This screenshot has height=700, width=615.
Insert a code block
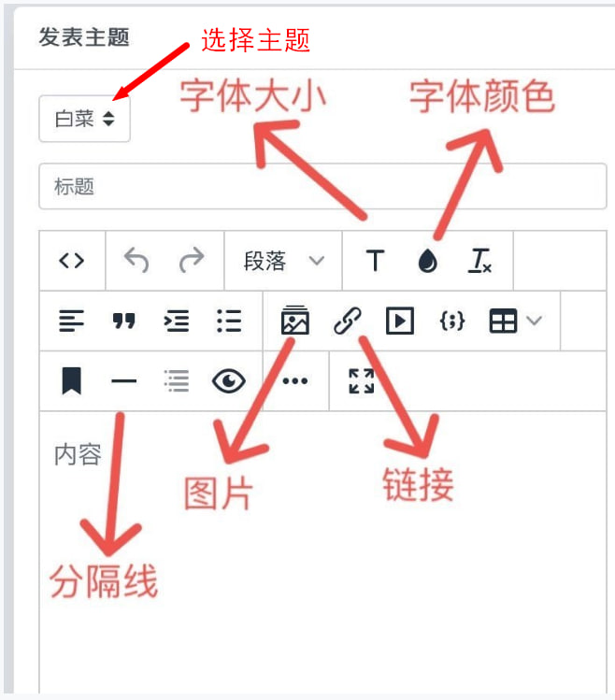452,321
